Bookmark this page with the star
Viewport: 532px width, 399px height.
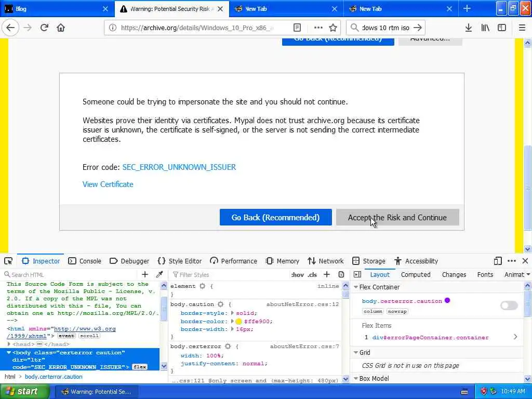click(333, 28)
